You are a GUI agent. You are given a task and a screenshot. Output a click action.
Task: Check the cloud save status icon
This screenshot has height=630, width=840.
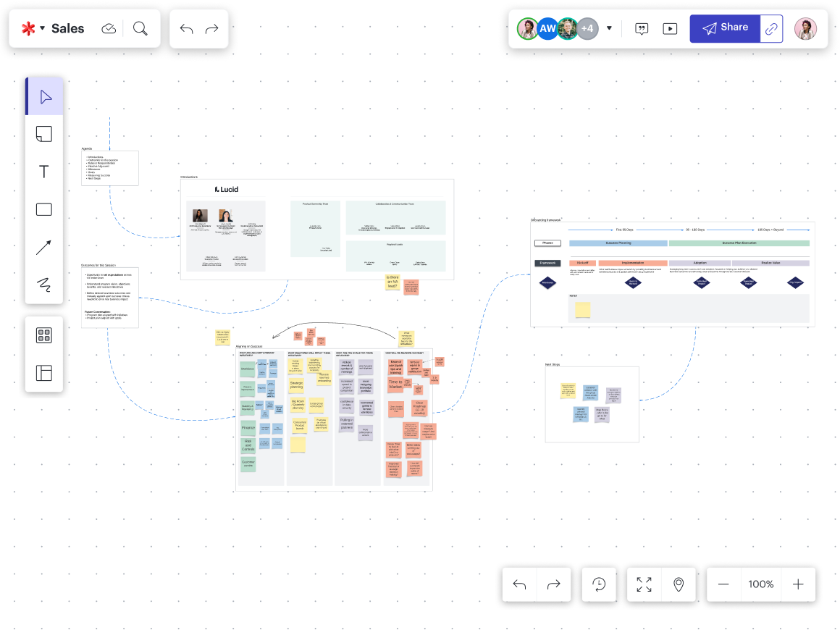(109, 29)
